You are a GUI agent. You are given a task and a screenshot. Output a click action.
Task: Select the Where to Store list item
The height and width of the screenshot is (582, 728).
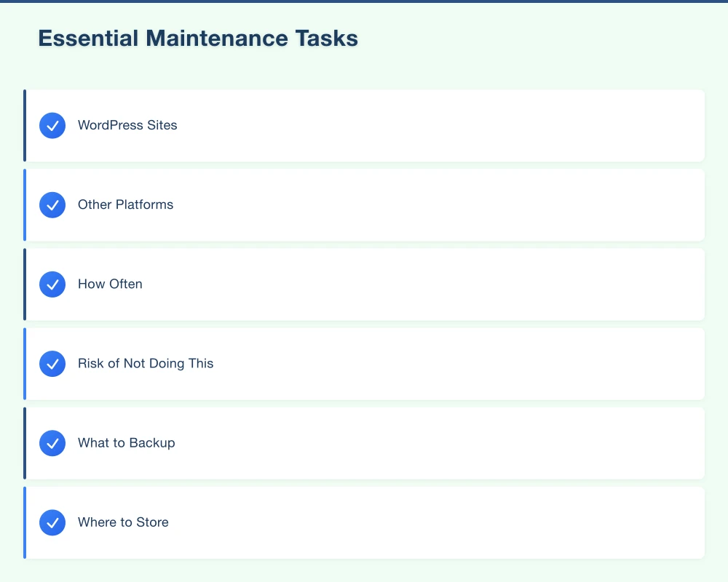[x=364, y=522]
